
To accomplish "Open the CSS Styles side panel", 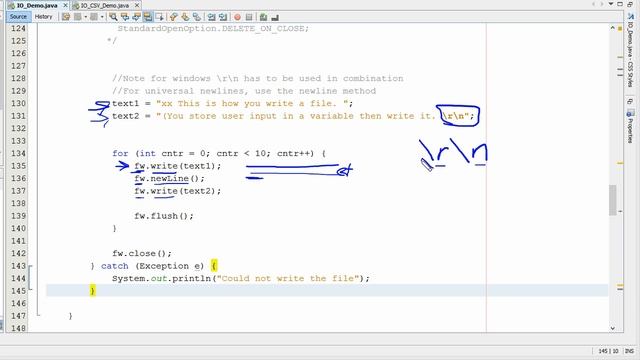I will pos(631,51).
